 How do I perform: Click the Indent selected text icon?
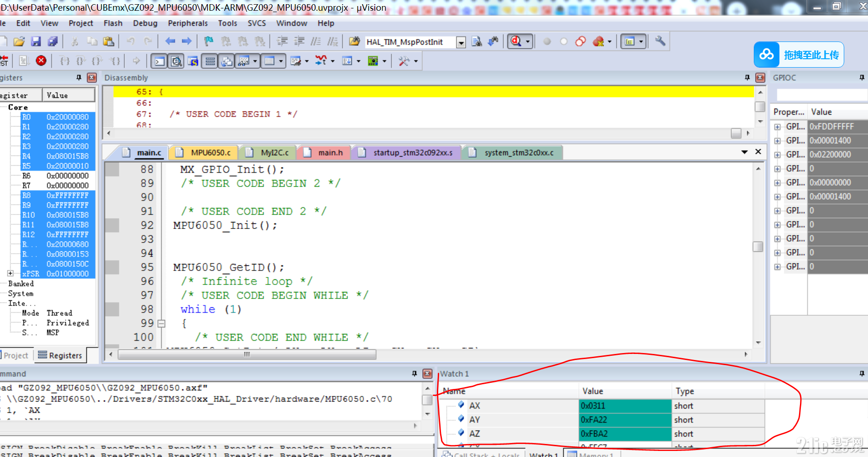[282, 42]
